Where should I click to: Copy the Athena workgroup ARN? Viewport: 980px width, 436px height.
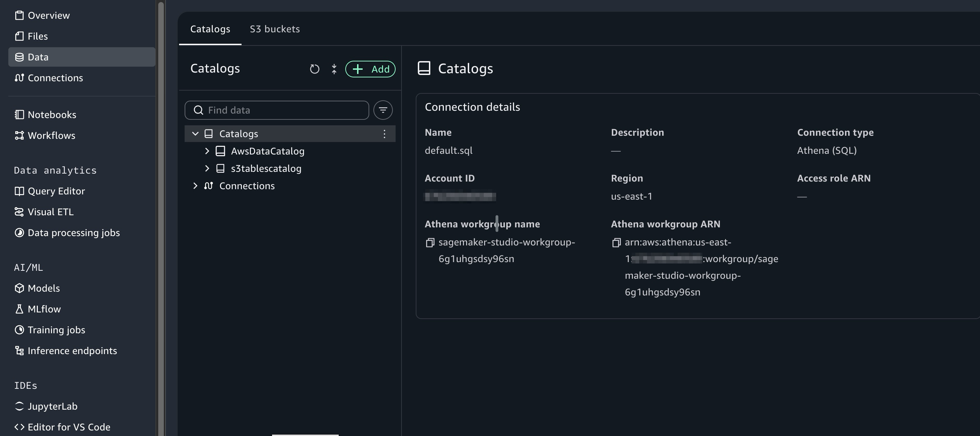click(616, 242)
